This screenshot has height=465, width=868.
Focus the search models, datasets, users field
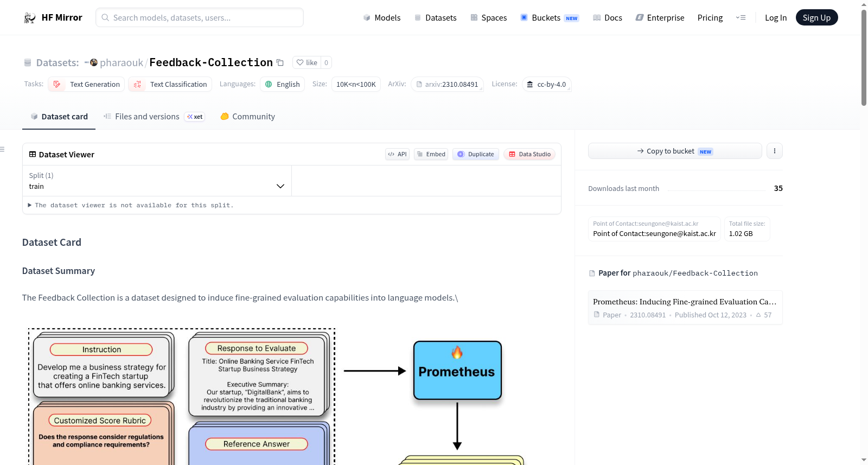200,17
